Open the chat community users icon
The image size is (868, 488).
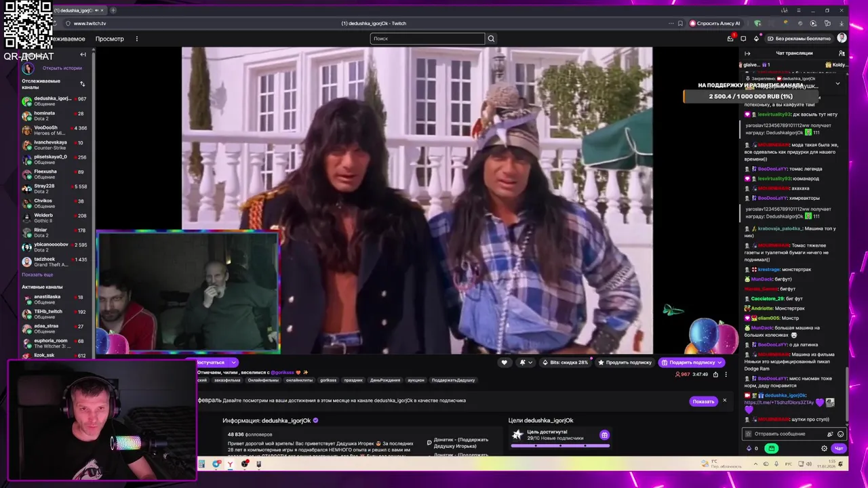tap(842, 53)
